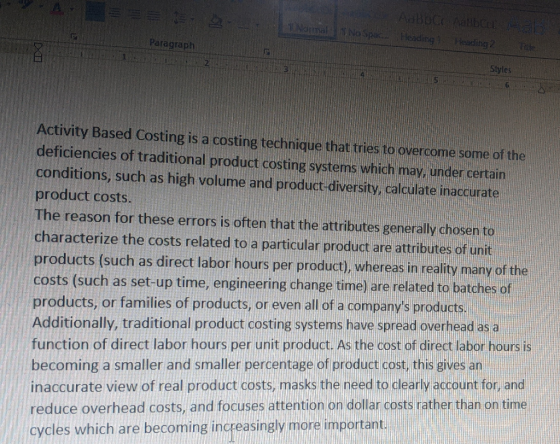Click the ruler at the 3 inch mark
560x444 pixels.
pos(286,69)
